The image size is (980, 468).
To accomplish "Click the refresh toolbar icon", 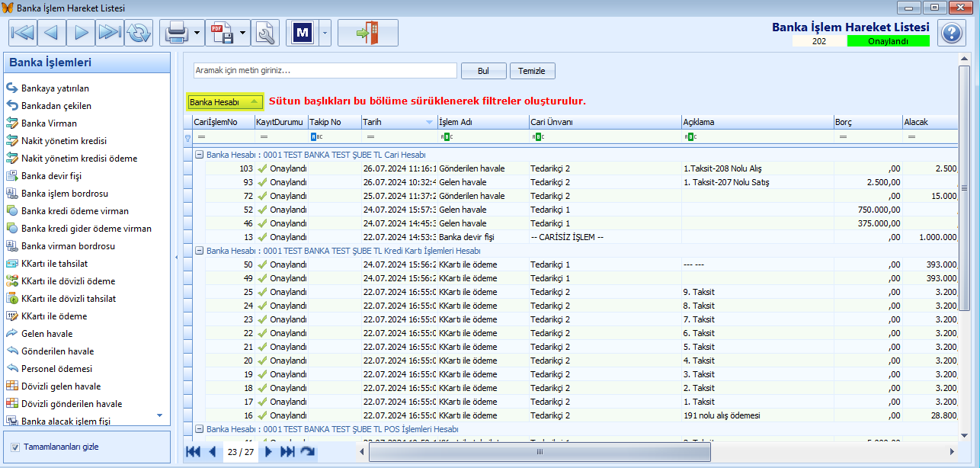I will pos(139,33).
